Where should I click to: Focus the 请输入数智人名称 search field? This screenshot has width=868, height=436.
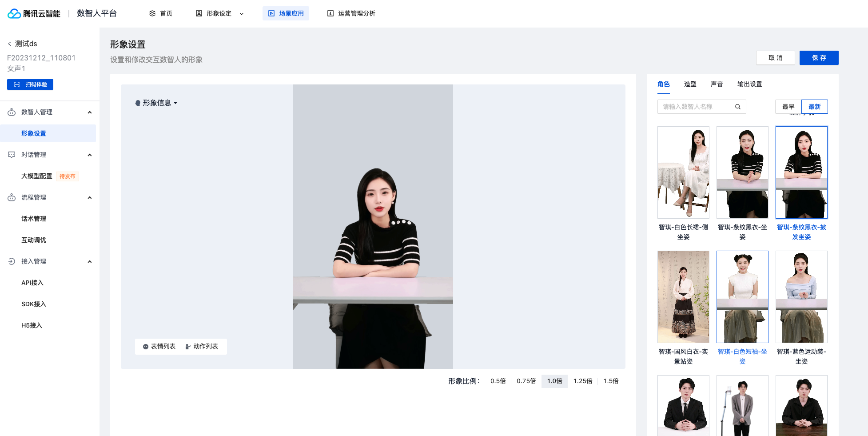point(702,107)
